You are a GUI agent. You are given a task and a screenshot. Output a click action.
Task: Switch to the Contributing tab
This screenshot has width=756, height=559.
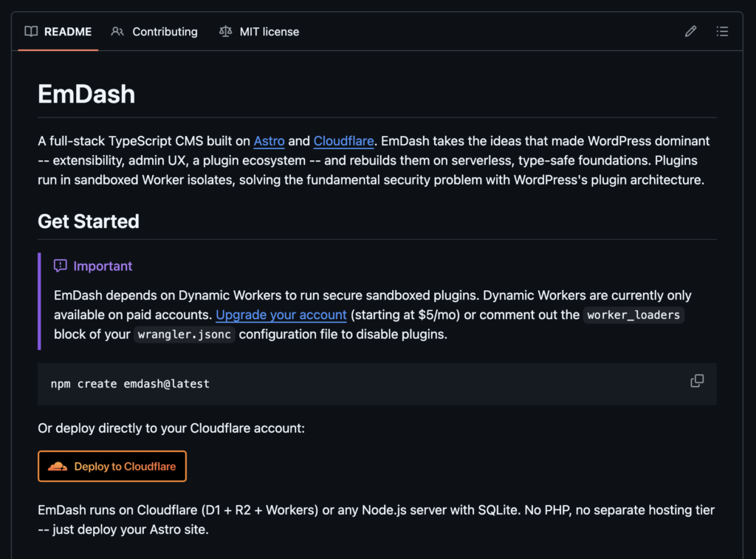coord(164,31)
